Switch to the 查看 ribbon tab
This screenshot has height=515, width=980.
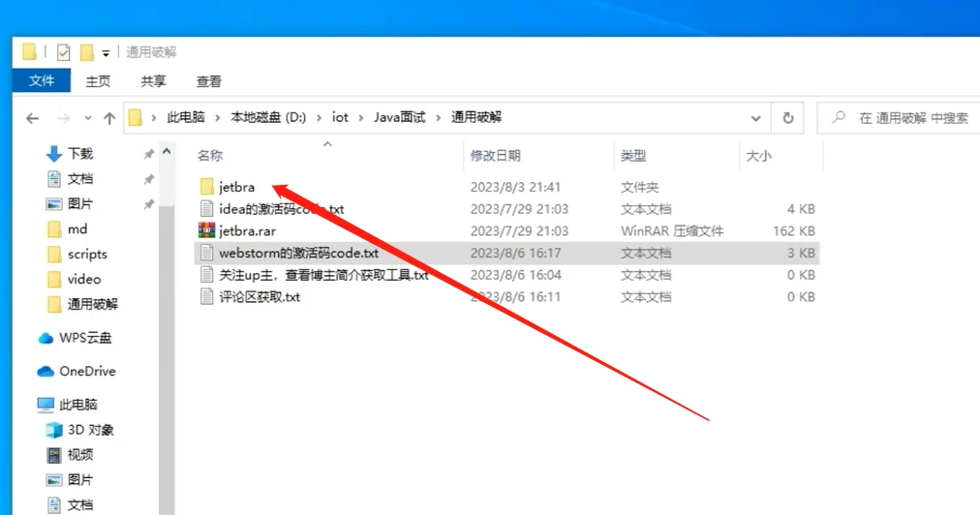click(x=209, y=81)
